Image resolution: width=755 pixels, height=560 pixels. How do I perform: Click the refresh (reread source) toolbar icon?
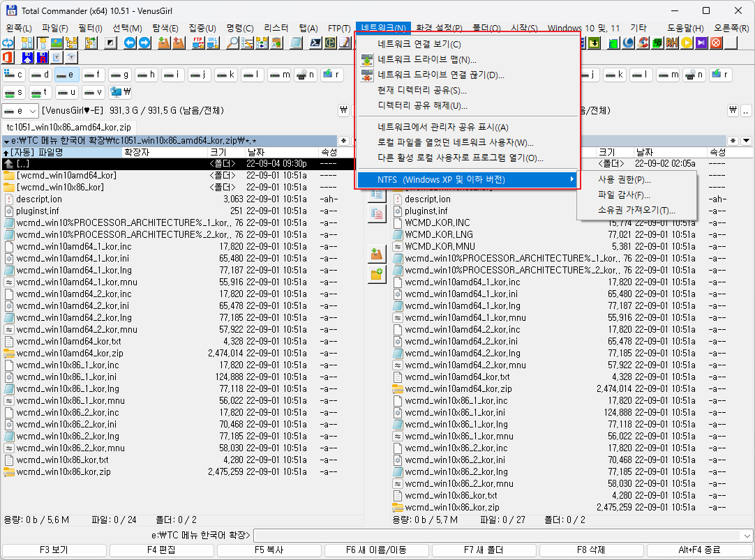pyautogui.click(x=8, y=43)
